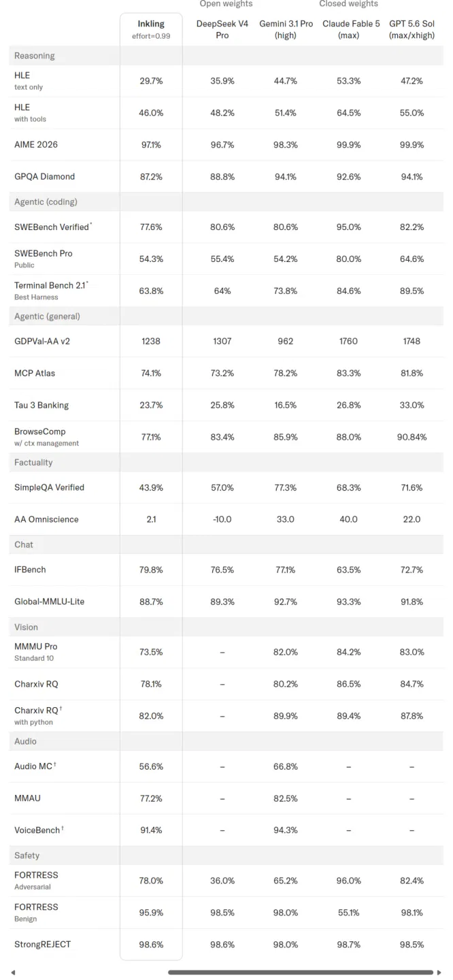Viewport: 453px width, 980px height.
Task: Select the Inkling column header
Action: pos(151,29)
